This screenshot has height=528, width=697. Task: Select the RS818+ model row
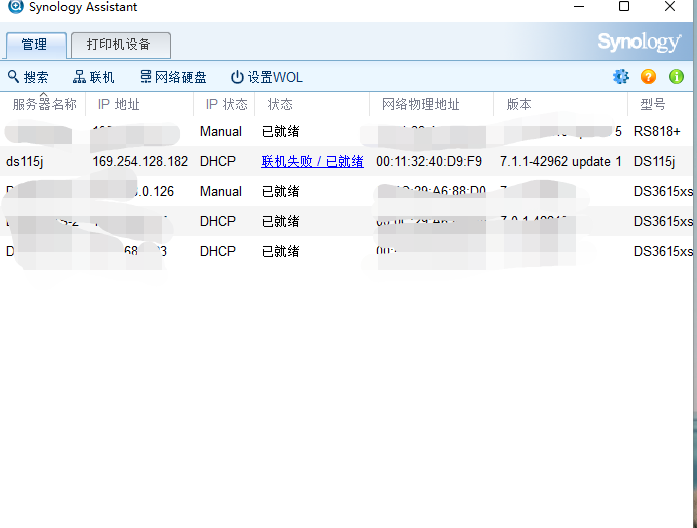(657, 132)
